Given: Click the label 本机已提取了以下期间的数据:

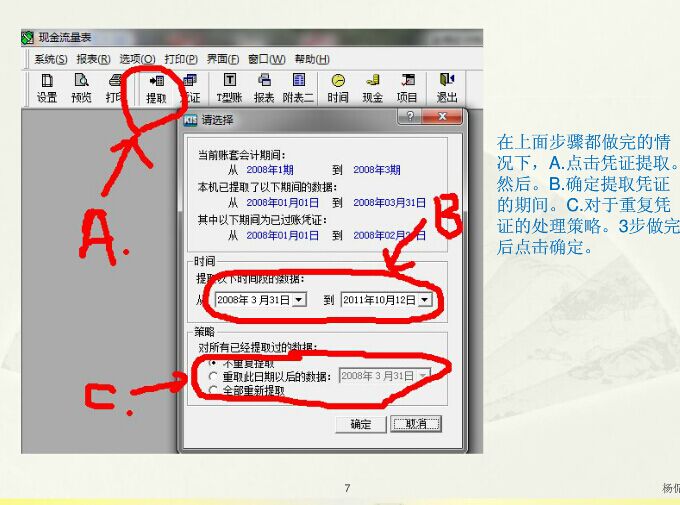Looking at the screenshot, I should point(268,187).
